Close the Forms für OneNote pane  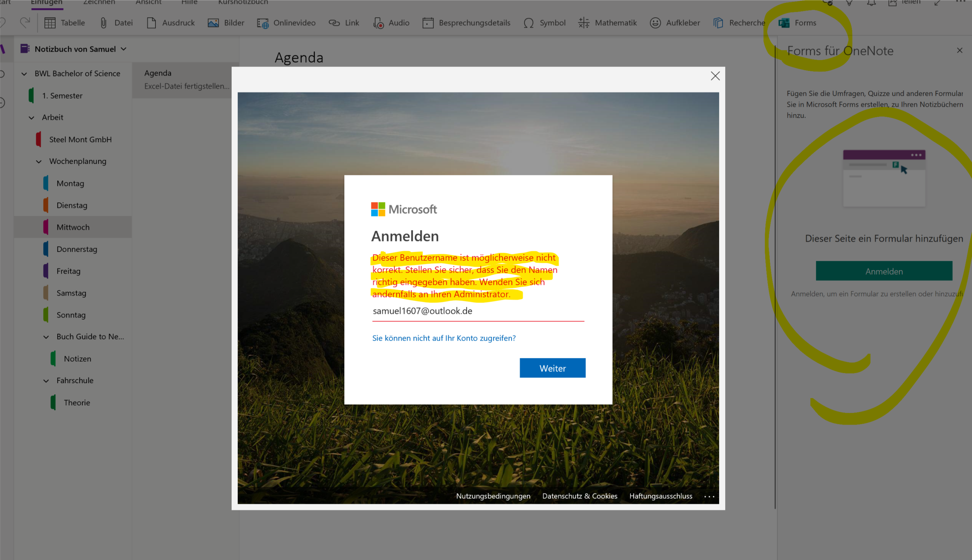(959, 50)
